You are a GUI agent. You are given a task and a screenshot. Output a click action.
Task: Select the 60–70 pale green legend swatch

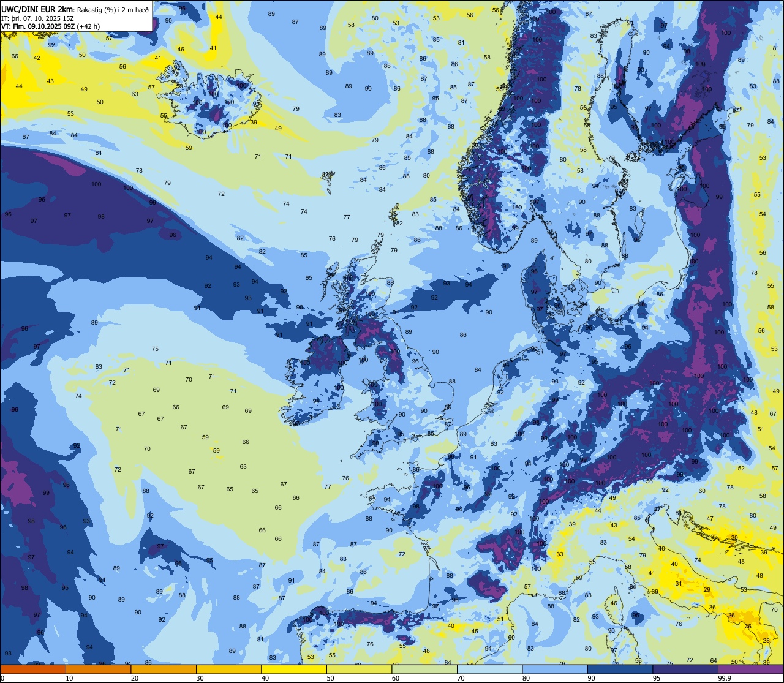point(424,670)
